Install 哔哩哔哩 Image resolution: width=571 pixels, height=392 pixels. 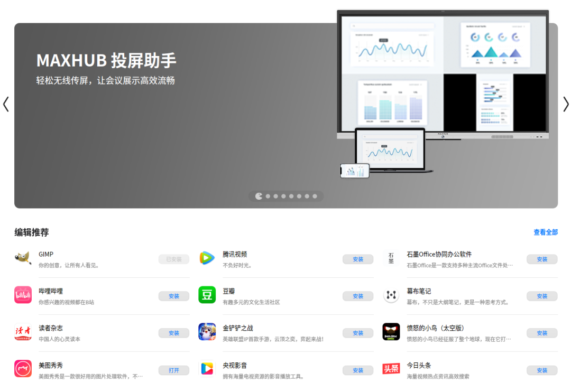[x=174, y=296]
